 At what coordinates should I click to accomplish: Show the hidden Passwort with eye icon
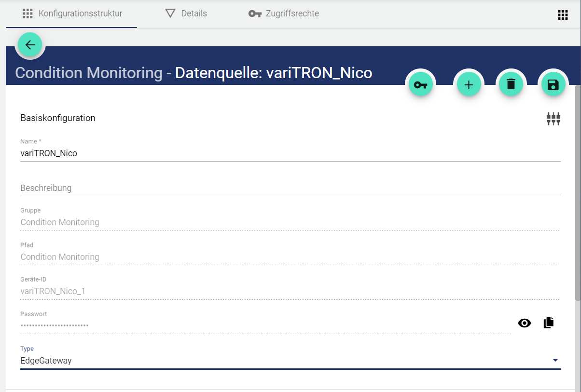[x=524, y=323]
